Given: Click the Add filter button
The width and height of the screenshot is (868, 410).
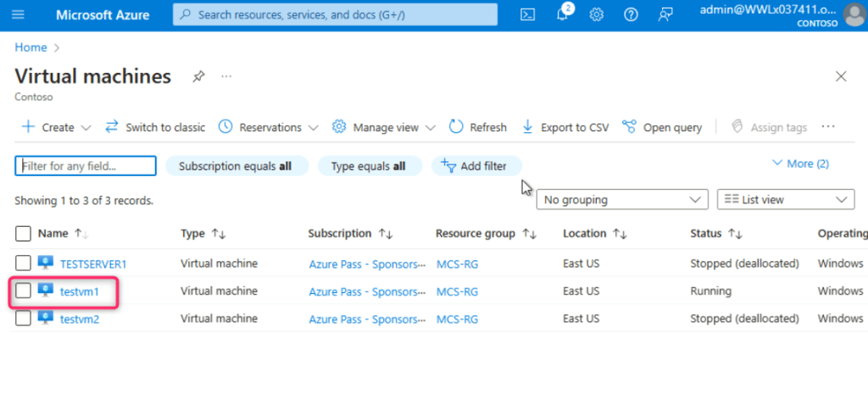Looking at the screenshot, I should pyautogui.click(x=474, y=166).
